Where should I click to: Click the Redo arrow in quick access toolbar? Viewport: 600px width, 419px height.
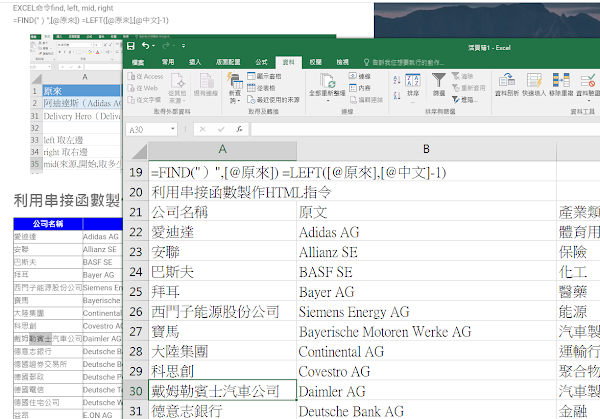(166, 46)
